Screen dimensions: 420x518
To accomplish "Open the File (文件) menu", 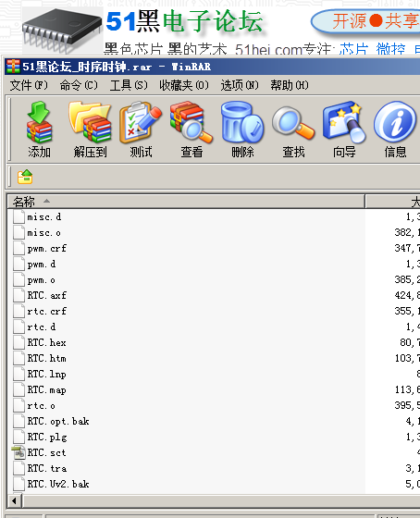I will click(29, 85).
